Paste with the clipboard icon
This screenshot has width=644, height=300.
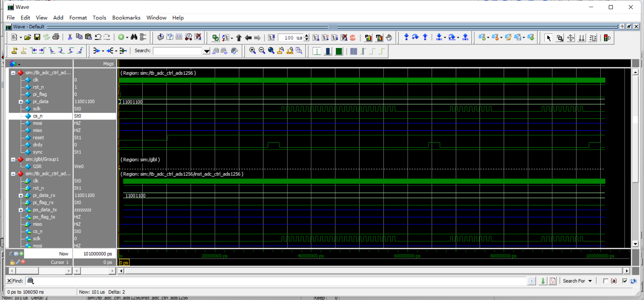pyautogui.click(x=88, y=37)
